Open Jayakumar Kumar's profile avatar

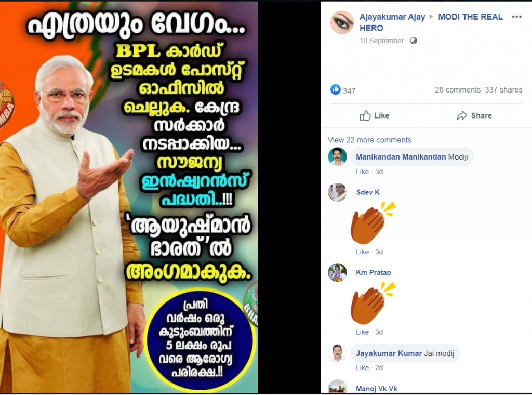coord(337,353)
